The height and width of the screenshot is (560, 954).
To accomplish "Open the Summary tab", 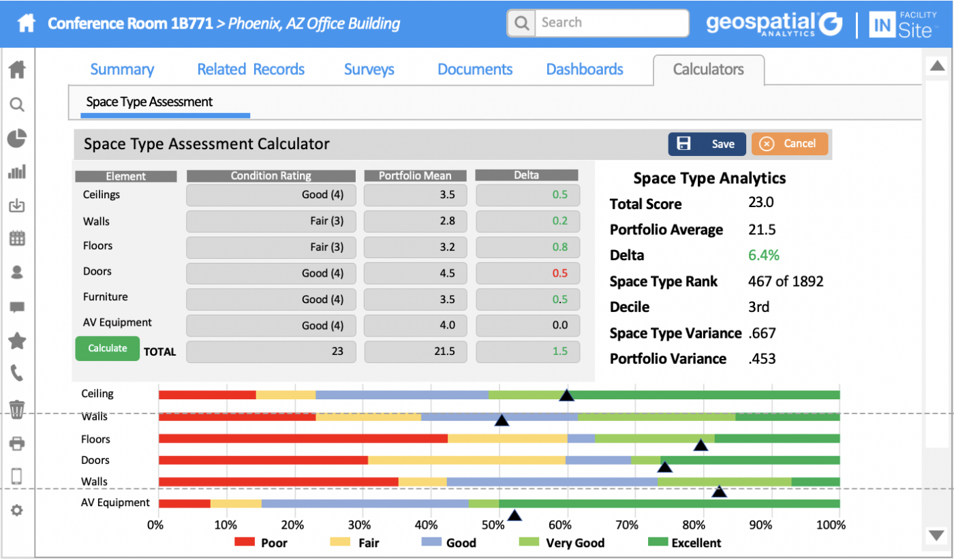I will tap(122, 69).
